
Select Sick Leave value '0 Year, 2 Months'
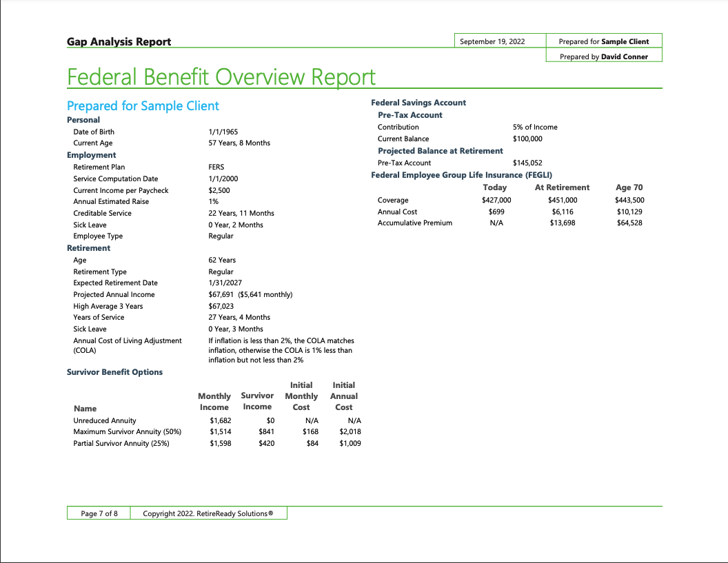[235, 225]
